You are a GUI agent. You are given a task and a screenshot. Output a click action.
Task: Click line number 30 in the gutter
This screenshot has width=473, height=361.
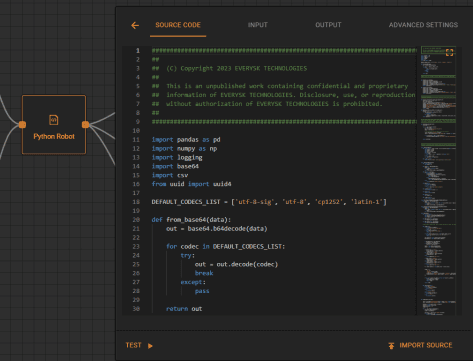point(136,309)
